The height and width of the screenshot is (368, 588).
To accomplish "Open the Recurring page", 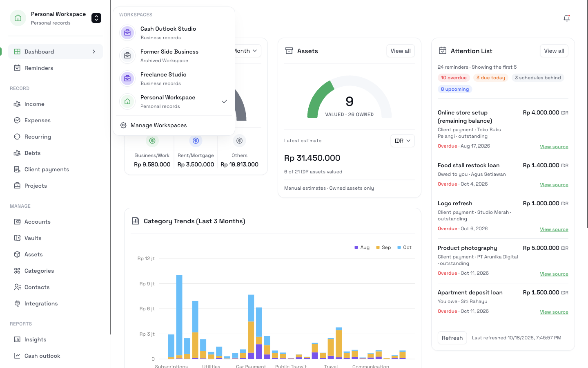I will pyautogui.click(x=56, y=137).
